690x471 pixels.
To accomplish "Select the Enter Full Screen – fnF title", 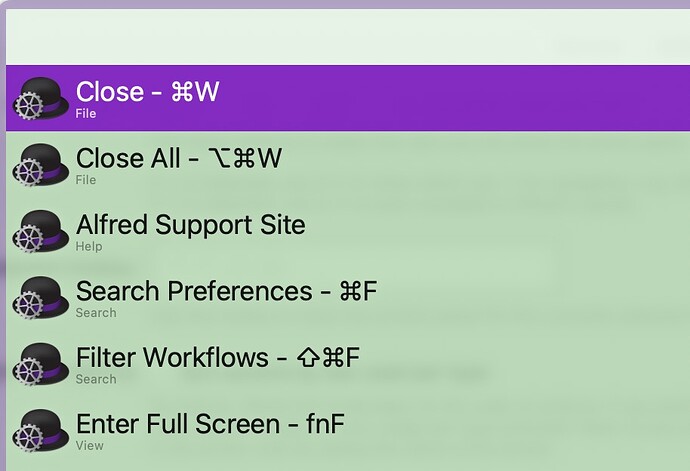I will click(210, 424).
